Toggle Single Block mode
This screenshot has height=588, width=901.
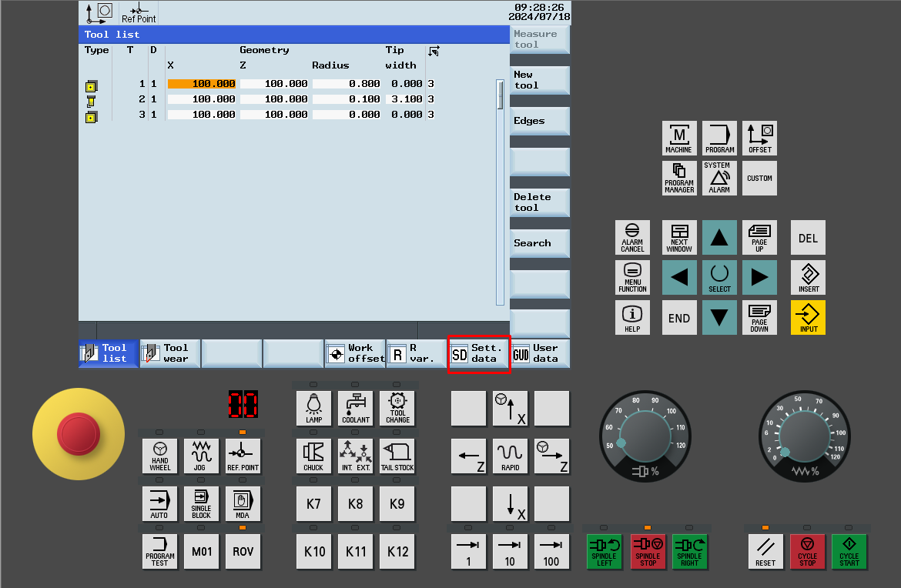(x=201, y=504)
